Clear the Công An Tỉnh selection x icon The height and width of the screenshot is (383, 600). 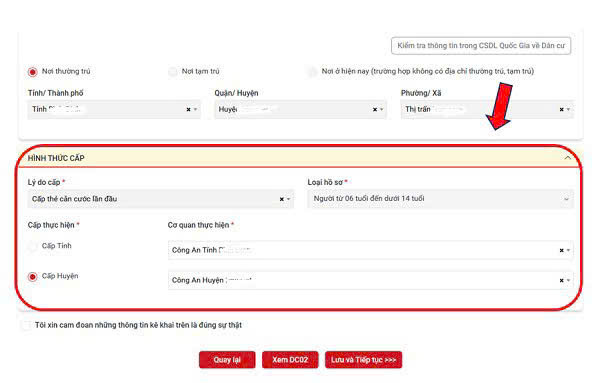(x=561, y=250)
